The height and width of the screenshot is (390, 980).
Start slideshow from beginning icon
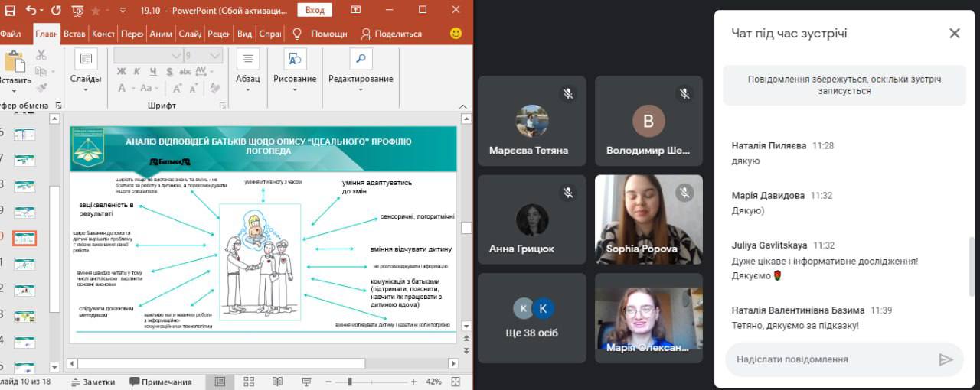coord(77,11)
